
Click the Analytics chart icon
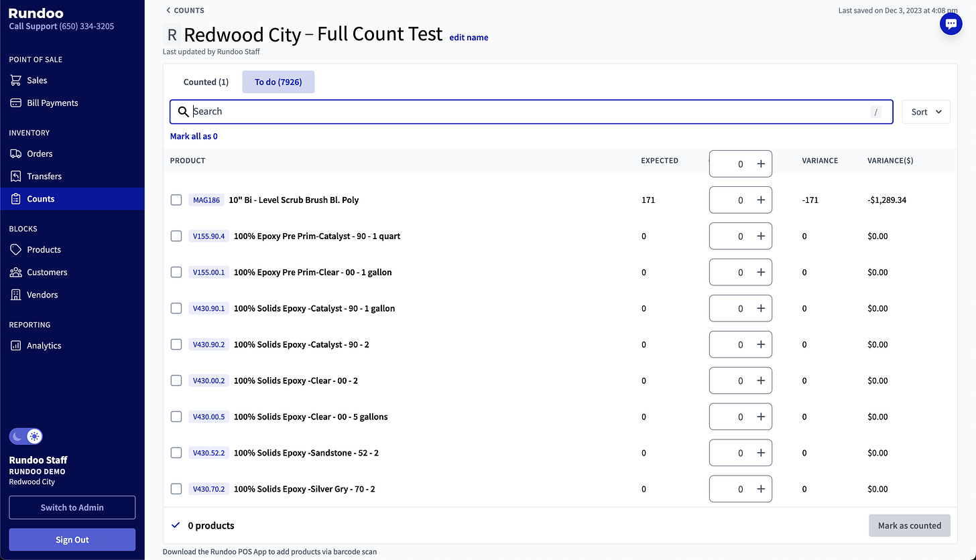(x=15, y=346)
